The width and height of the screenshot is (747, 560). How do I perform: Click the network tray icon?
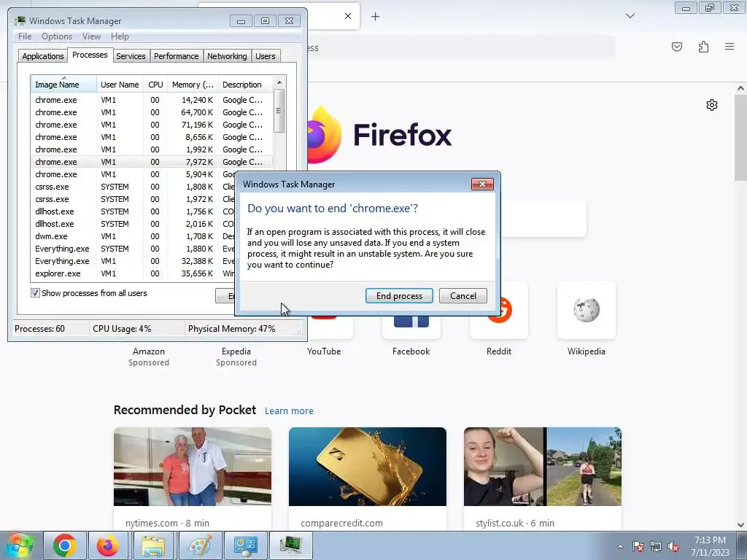click(656, 547)
